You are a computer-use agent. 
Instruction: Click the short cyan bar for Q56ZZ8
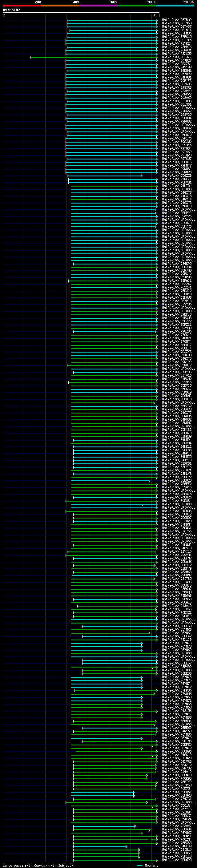pyautogui.click(x=105, y=176)
